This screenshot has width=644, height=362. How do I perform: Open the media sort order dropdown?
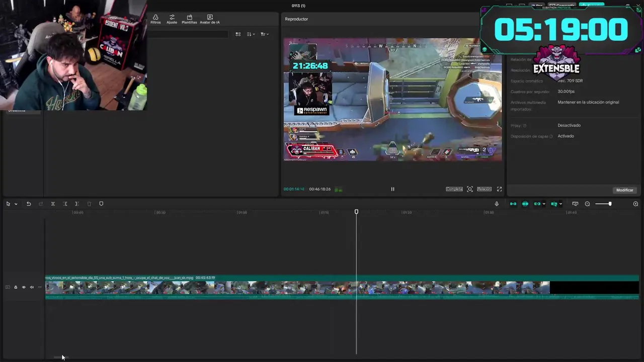(251, 34)
